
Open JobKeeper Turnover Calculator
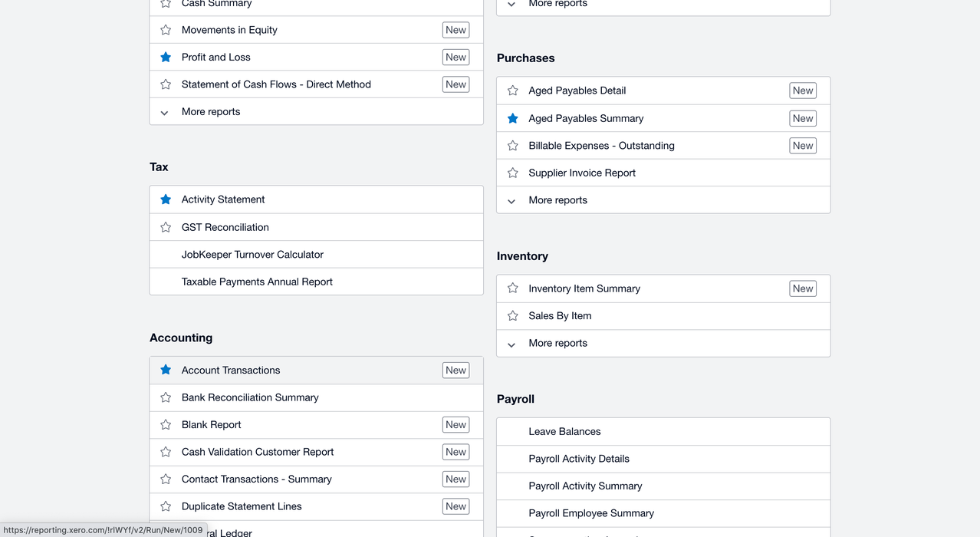click(x=252, y=255)
